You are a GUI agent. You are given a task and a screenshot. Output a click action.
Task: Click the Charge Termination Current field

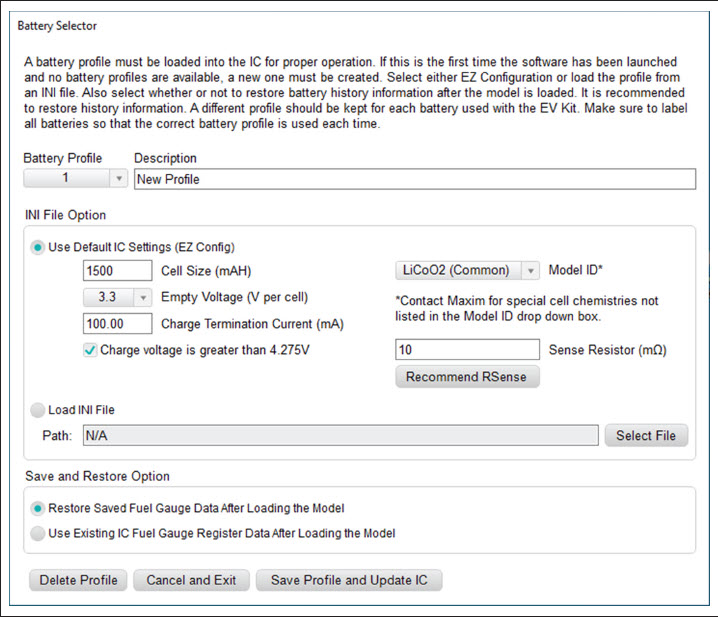[117, 323]
